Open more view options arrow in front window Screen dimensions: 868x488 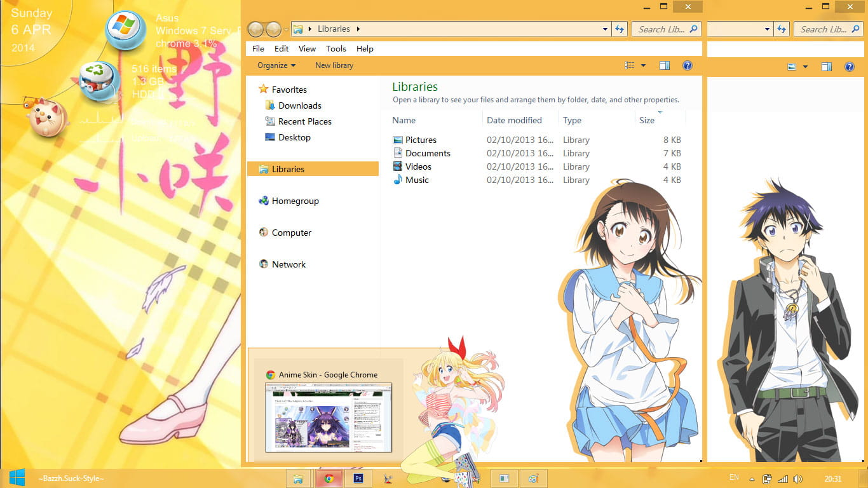[x=643, y=65]
